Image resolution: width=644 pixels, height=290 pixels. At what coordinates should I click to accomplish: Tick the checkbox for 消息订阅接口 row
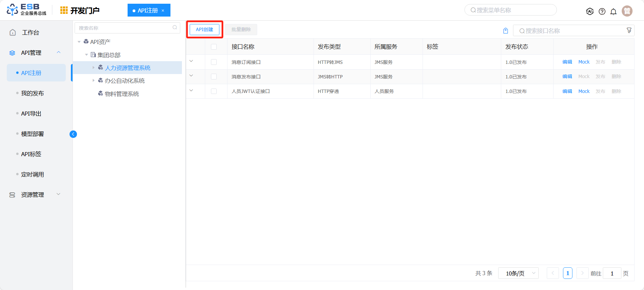(x=214, y=62)
